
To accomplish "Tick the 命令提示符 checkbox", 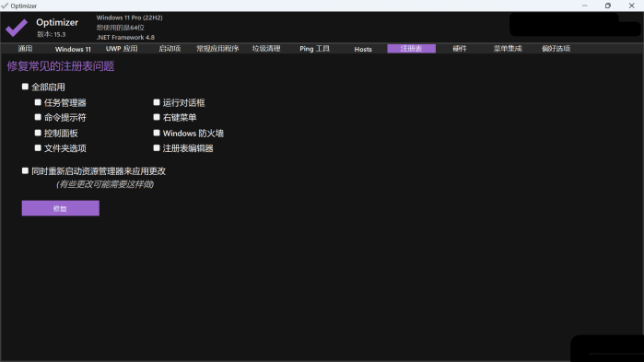I will click(38, 117).
